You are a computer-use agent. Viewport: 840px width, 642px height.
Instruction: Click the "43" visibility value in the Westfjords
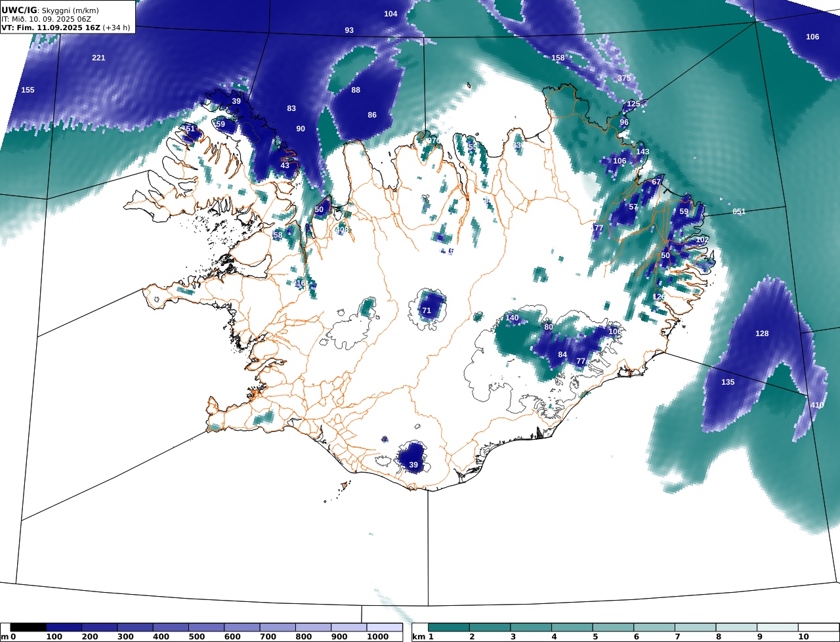coord(285,165)
